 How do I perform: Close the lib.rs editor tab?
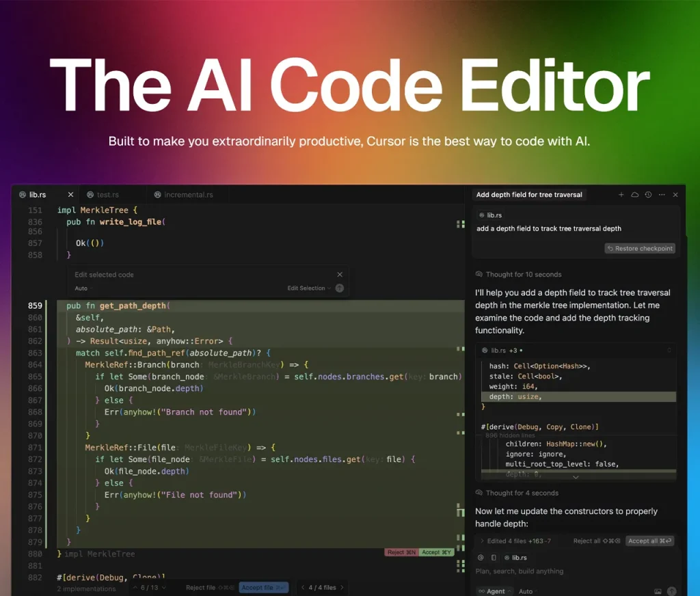coord(70,195)
